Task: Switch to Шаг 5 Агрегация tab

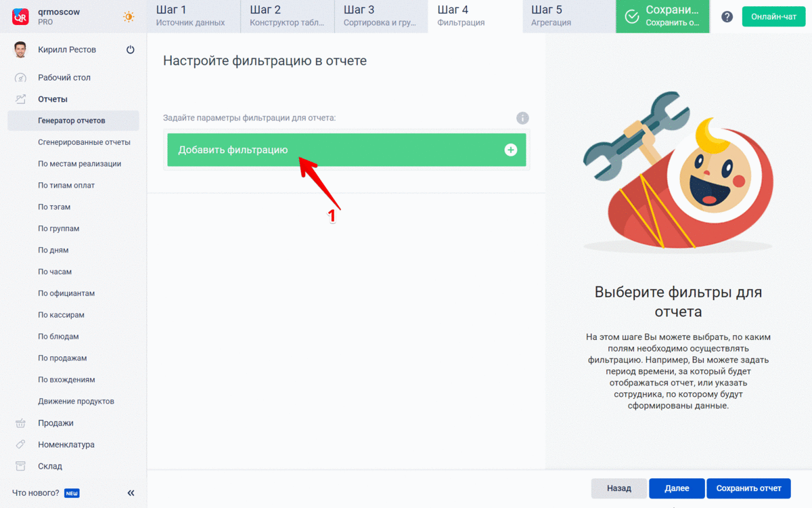Action: (x=568, y=16)
